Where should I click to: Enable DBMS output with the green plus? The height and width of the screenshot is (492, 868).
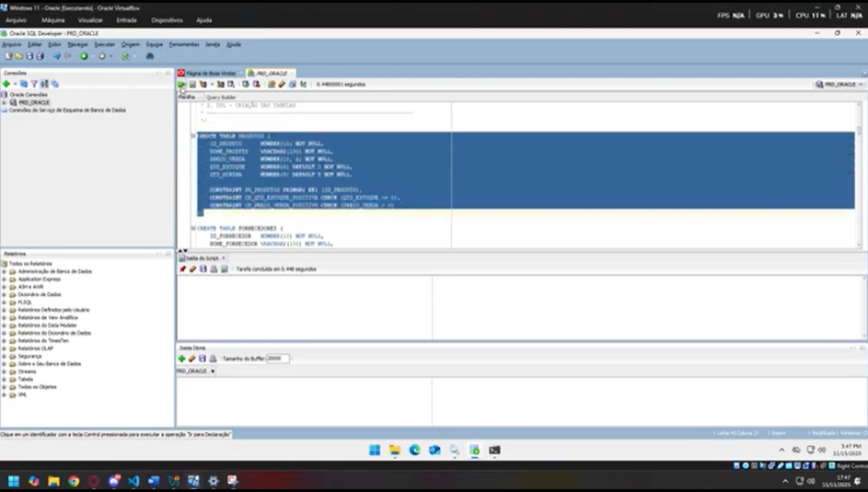(x=181, y=358)
